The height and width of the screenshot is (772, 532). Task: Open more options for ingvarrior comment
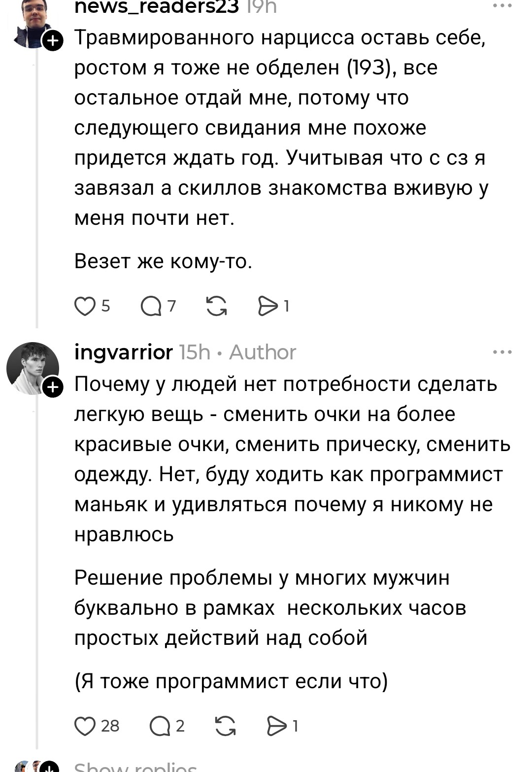[x=502, y=352]
